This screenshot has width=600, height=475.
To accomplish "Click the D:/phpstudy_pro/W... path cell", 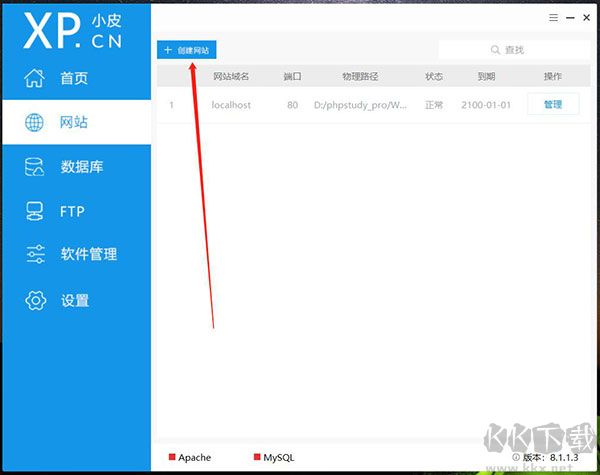I will [x=360, y=105].
